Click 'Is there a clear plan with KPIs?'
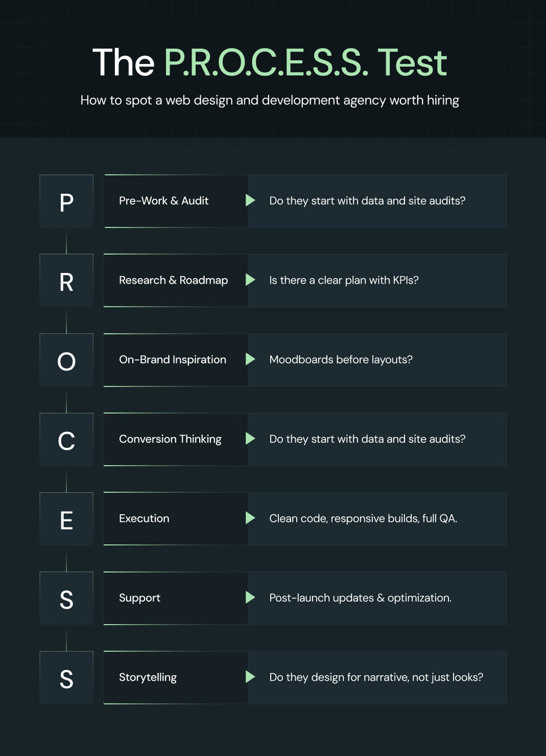Screen dimensions: 546x756 pos(344,280)
